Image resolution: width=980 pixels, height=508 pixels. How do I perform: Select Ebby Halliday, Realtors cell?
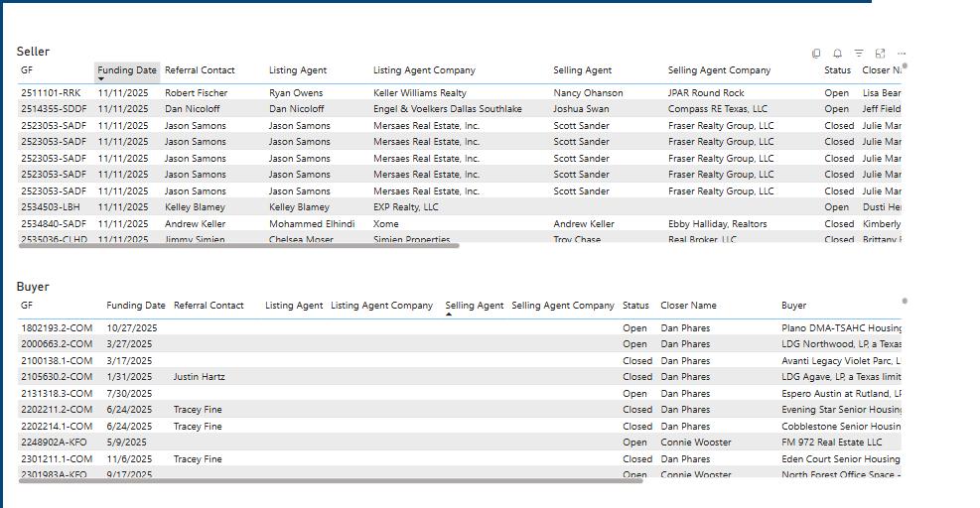(x=718, y=223)
